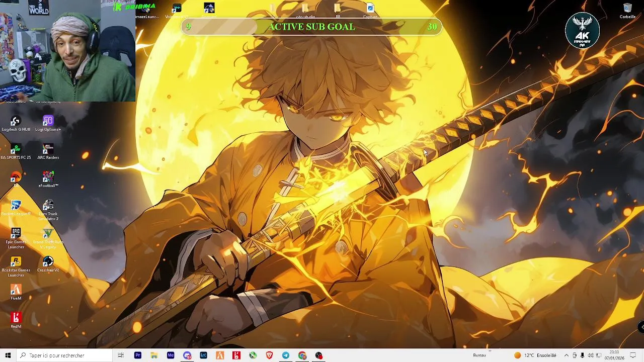Expand the hidden system tray icons chevron

pos(567,355)
